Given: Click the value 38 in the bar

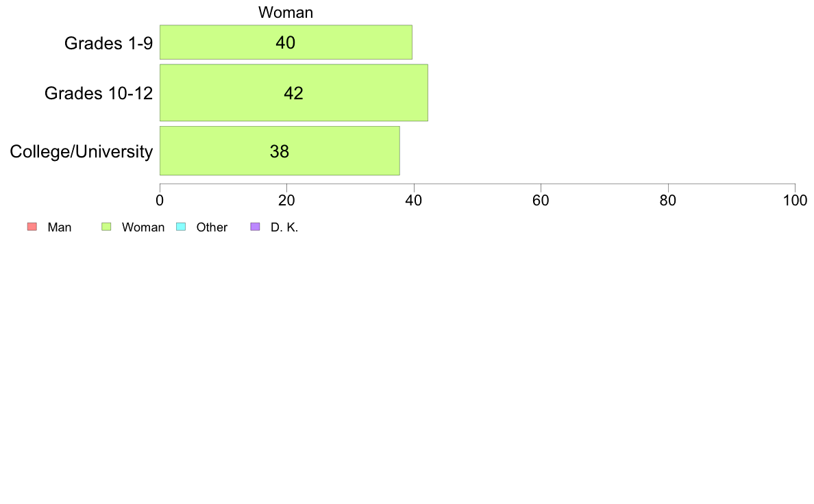Looking at the screenshot, I should [x=280, y=151].
